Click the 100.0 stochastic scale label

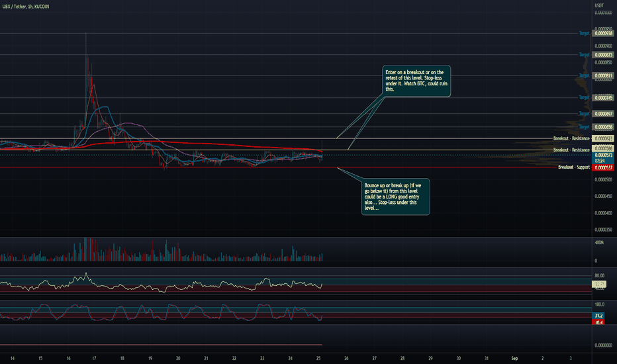(x=599, y=304)
